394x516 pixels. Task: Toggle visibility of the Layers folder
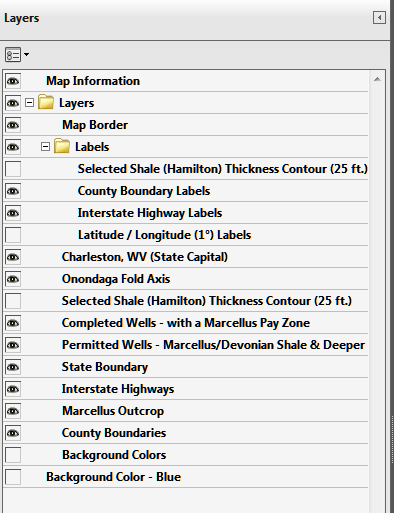coord(13,103)
